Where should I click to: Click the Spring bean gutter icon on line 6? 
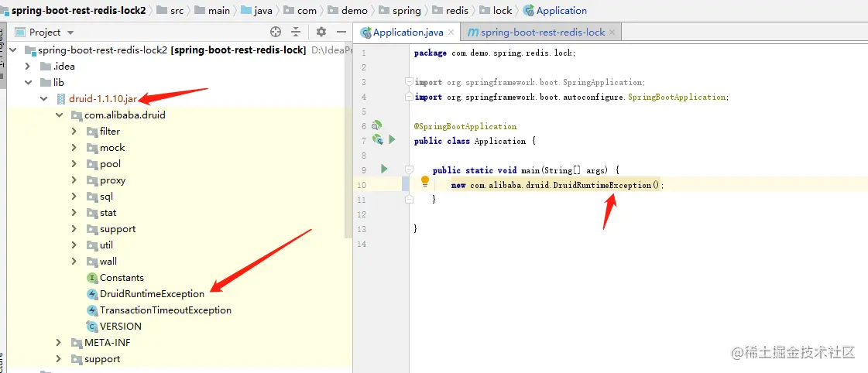377,125
